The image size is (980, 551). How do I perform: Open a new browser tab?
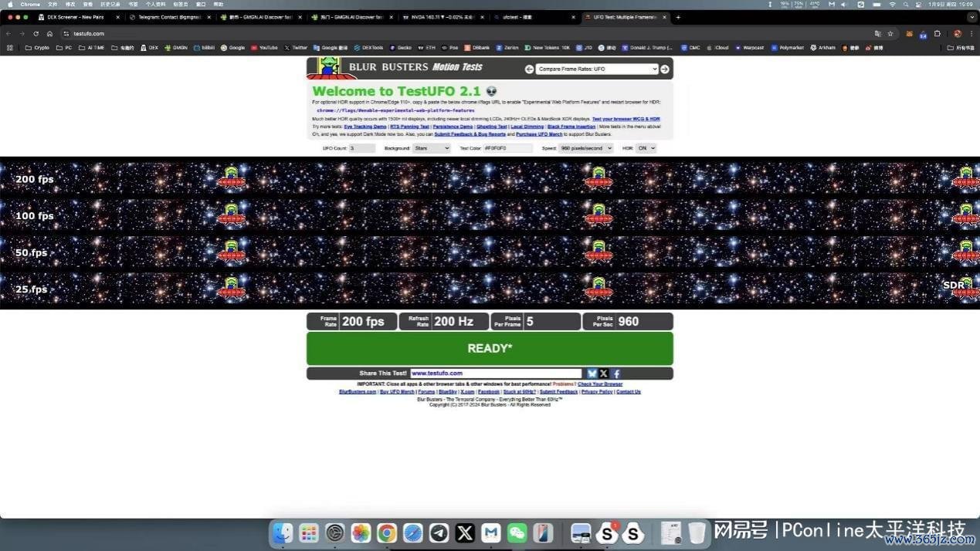click(678, 17)
